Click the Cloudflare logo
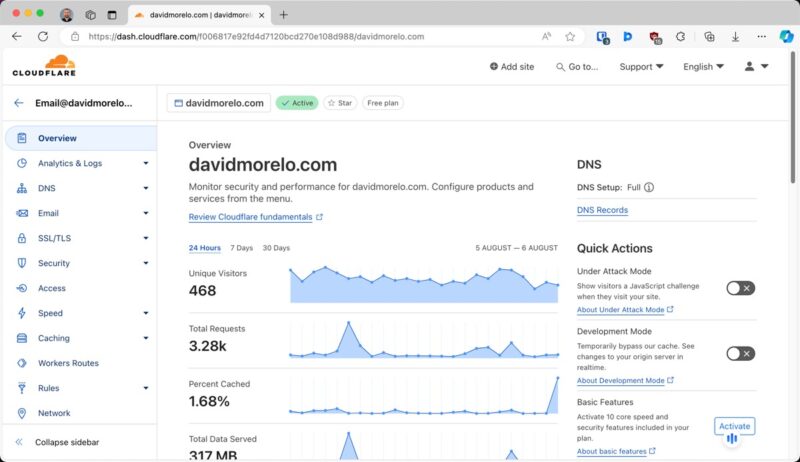Screen dimensions: 800x462 coord(44,66)
